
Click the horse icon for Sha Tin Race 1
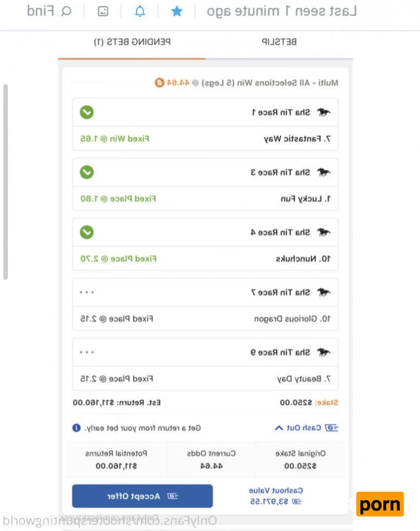tap(324, 113)
